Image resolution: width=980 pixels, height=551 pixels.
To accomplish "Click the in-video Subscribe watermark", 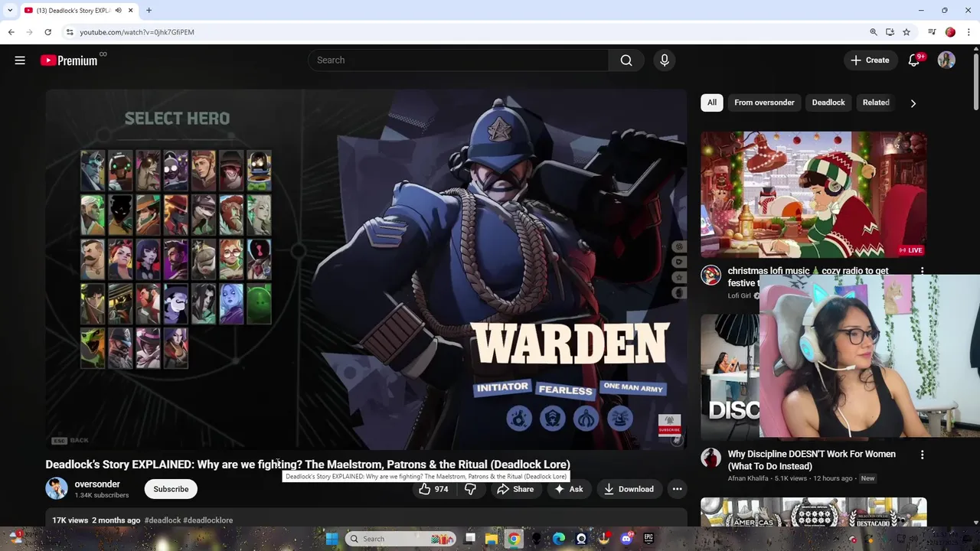I will pos(669,424).
